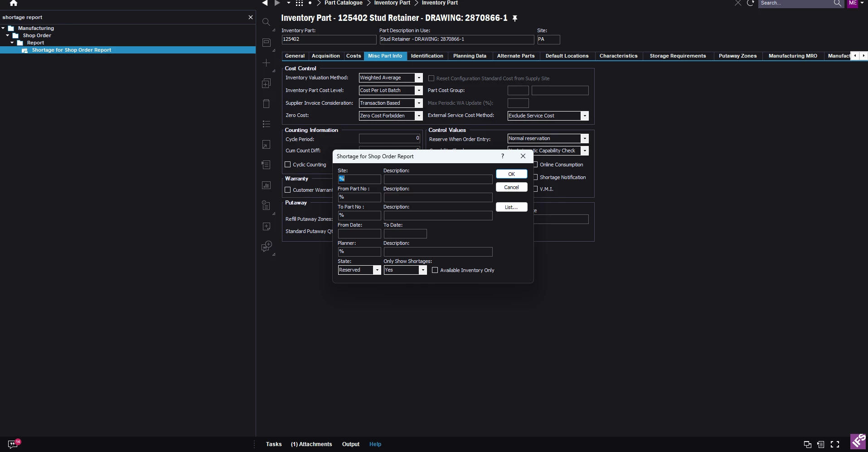
Task: Click the Save disk icon
Action: click(267, 43)
